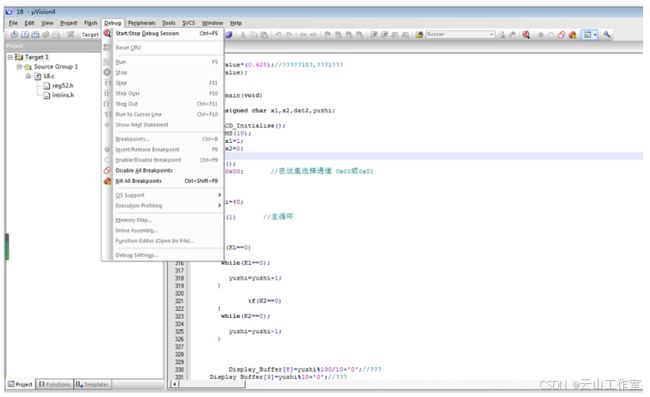Open the Window menu
This screenshot has width=650, height=397.
(212, 23)
